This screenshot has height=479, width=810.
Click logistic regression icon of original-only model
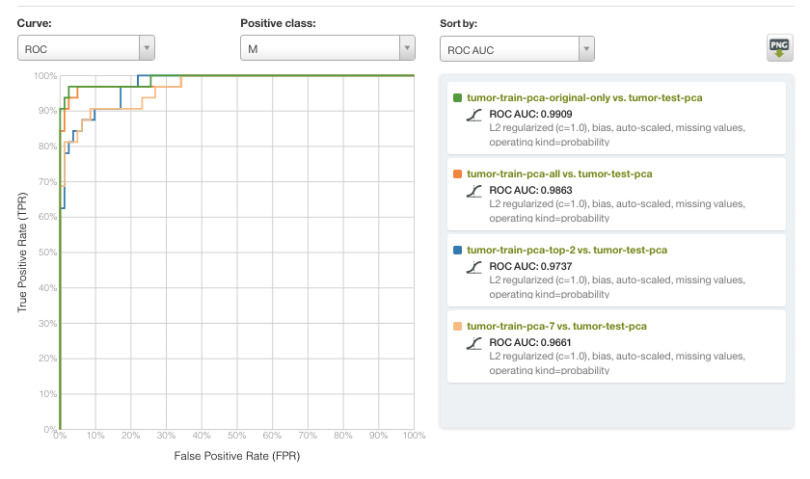(x=475, y=116)
